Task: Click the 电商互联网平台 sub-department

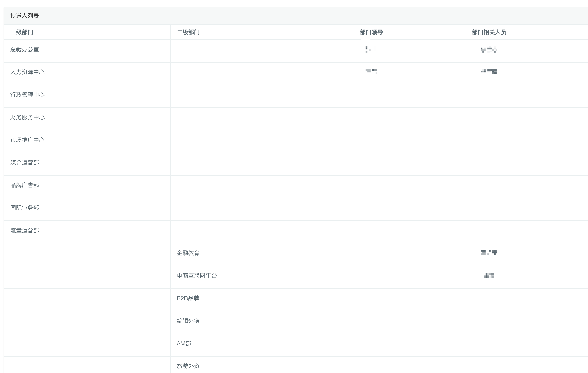Action: click(197, 276)
